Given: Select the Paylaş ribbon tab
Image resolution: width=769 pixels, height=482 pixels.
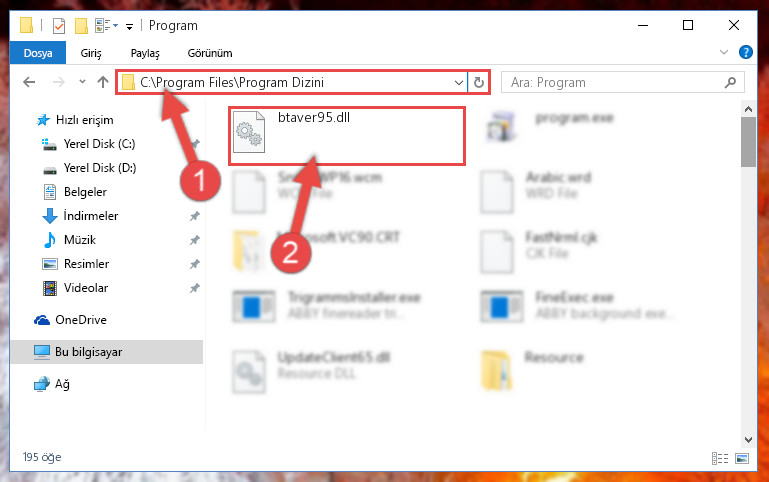Looking at the screenshot, I should pyautogui.click(x=145, y=53).
